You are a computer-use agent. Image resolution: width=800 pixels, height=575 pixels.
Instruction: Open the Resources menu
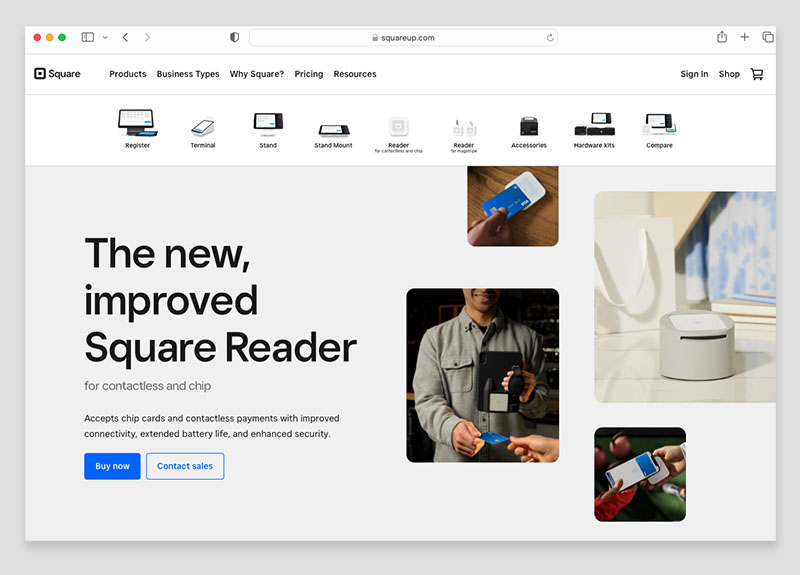355,74
